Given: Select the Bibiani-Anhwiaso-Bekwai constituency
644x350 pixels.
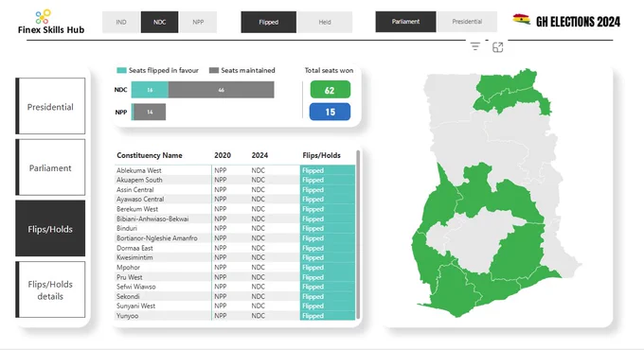Looking at the screenshot, I should [152, 219].
